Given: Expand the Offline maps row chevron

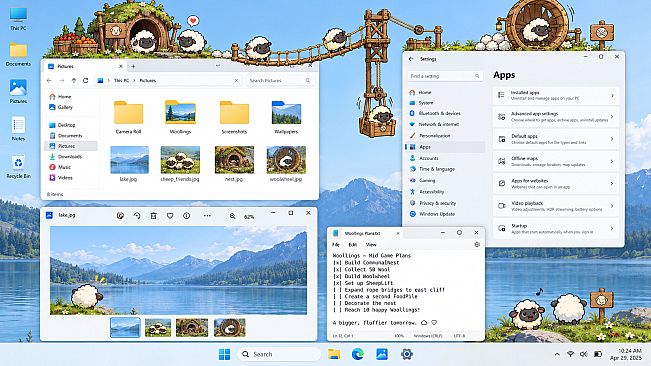Looking at the screenshot, I should tap(612, 161).
